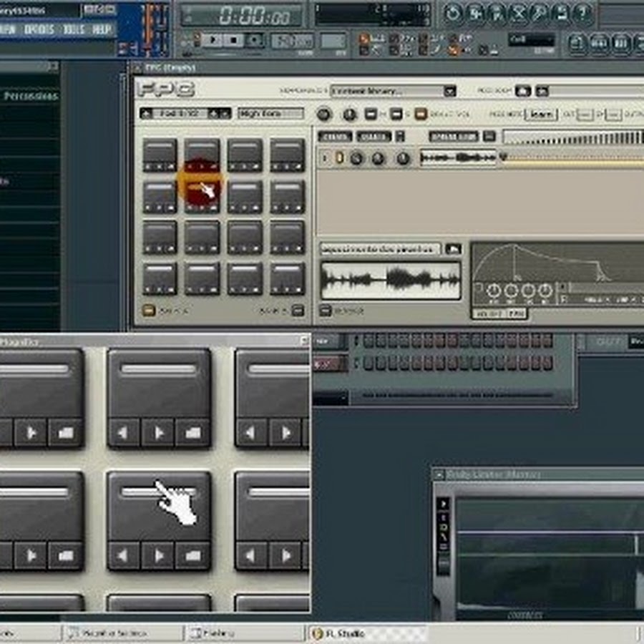Viewport: 644px width, 644px height.
Task: Toggle the pad Mute button in FPC
Action: click(371, 114)
